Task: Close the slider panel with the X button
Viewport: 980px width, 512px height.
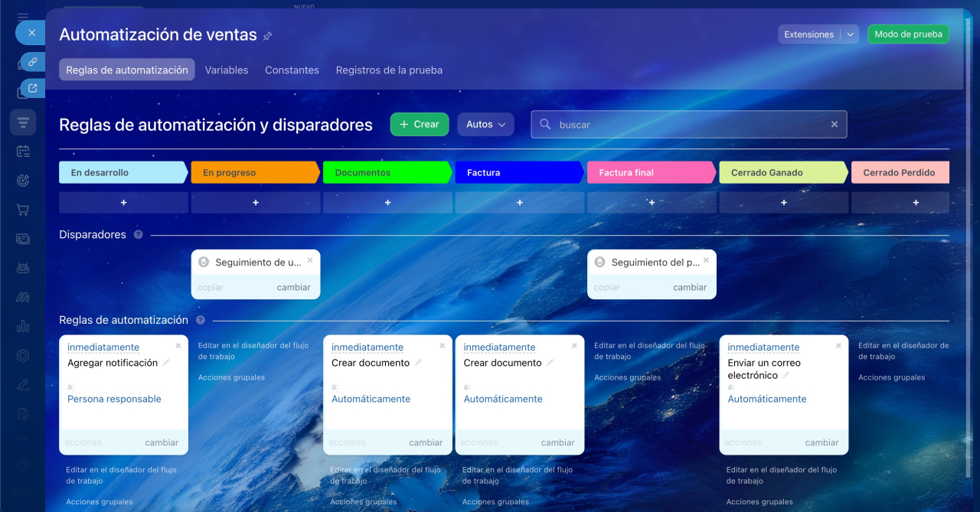Action: coord(31,33)
